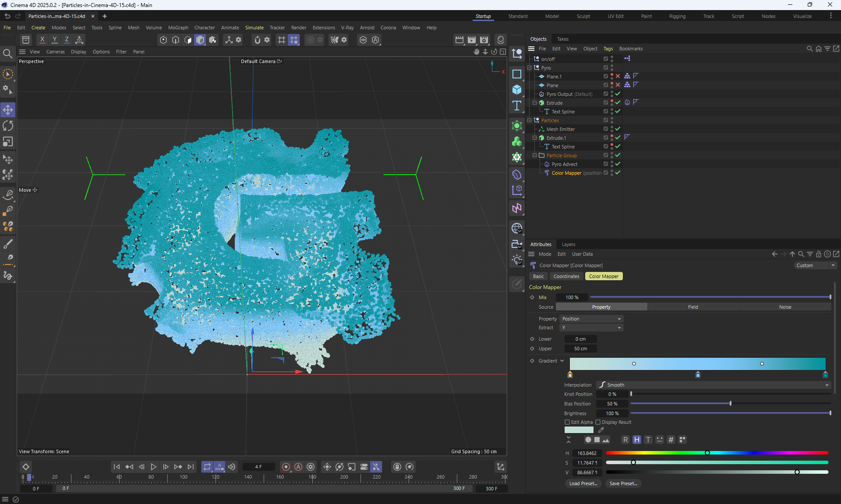Open the Simulate menu

pyautogui.click(x=254, y=28)
